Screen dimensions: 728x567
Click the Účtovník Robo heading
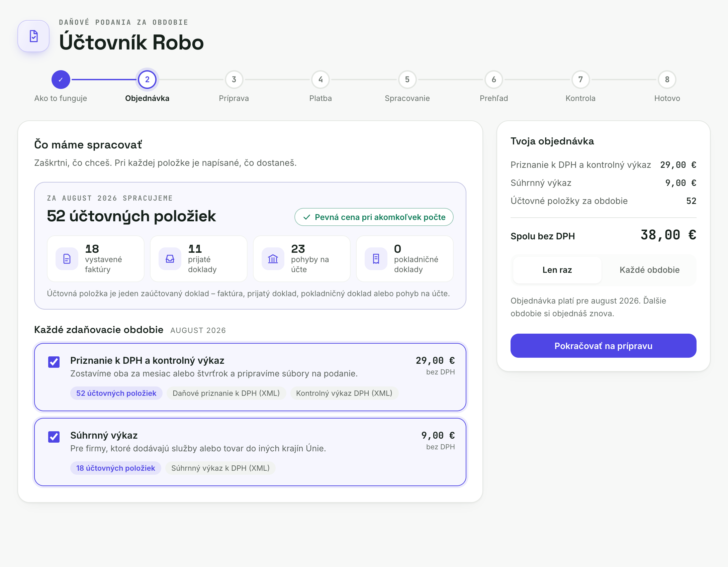[x=131, y=42]
